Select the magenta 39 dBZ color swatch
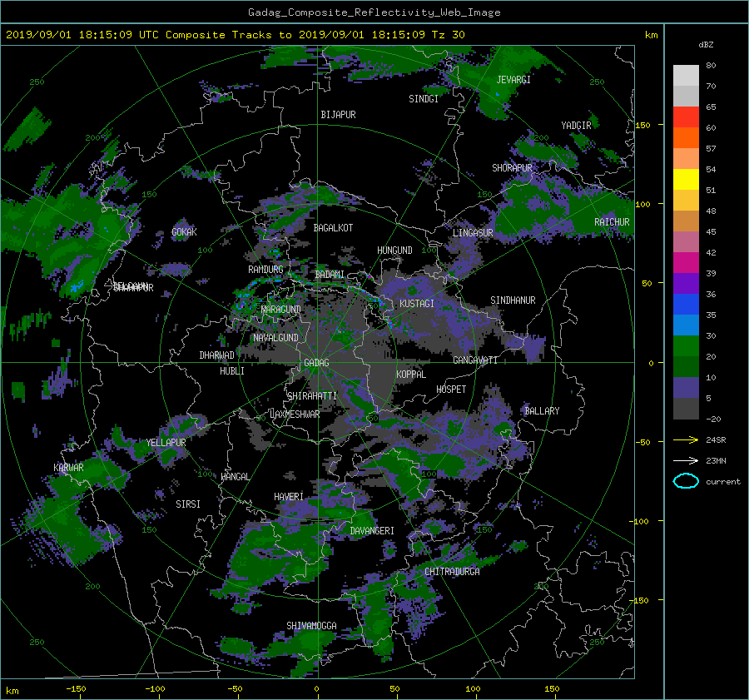This screenshot has width=749, height=700. coord(686,262)
